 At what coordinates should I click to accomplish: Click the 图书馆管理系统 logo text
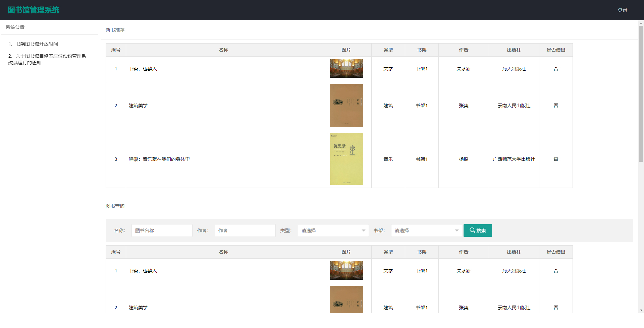coord(34,10)
